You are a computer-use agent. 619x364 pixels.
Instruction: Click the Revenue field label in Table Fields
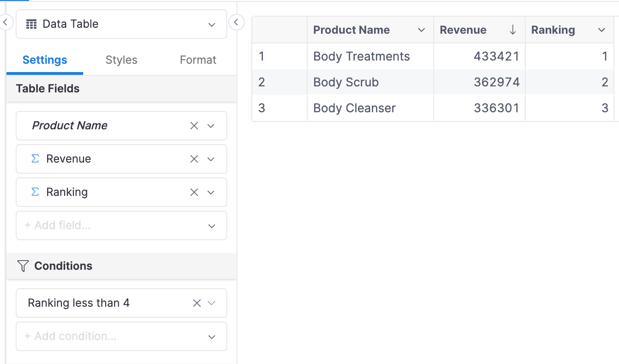[x=69, y=159]
